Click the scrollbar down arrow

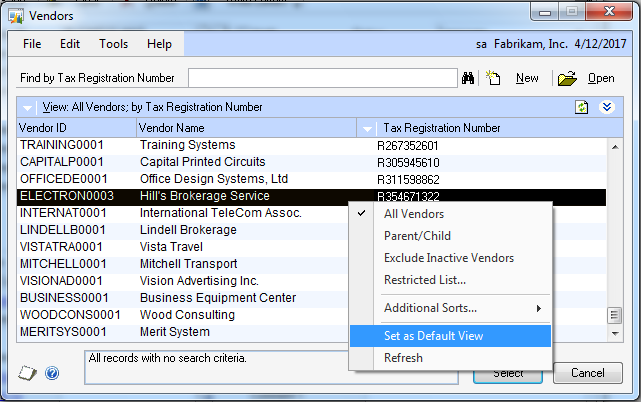tap(615, 334)
